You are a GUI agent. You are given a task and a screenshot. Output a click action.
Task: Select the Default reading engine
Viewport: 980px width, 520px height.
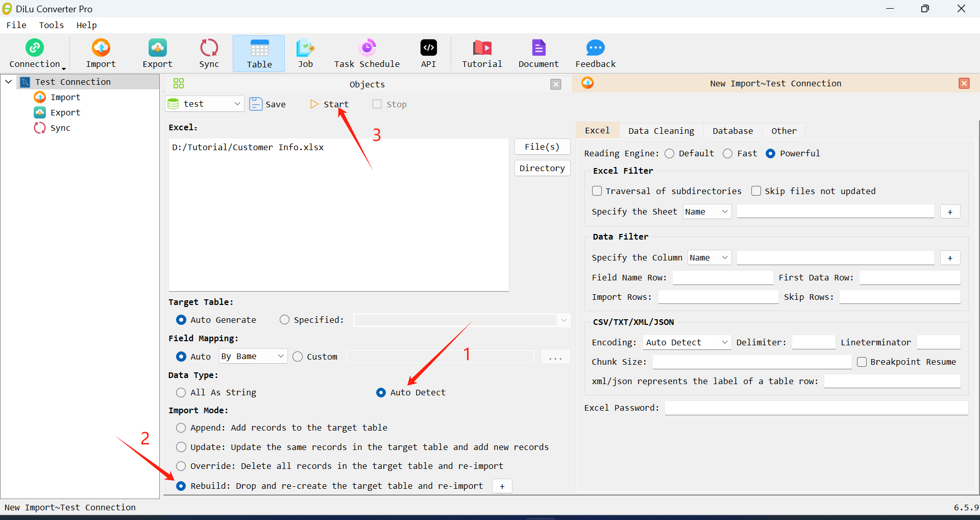pyautogui.click(x=669, y=154)
